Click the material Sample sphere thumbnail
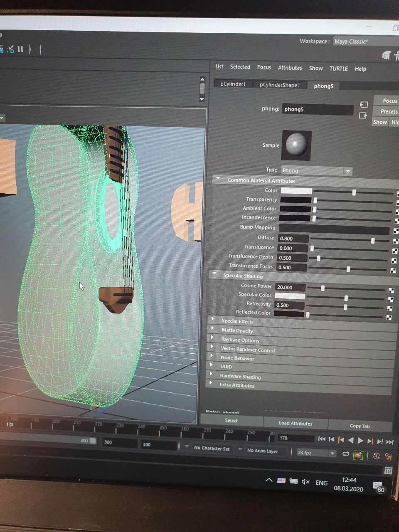 (x=296, y=145)
